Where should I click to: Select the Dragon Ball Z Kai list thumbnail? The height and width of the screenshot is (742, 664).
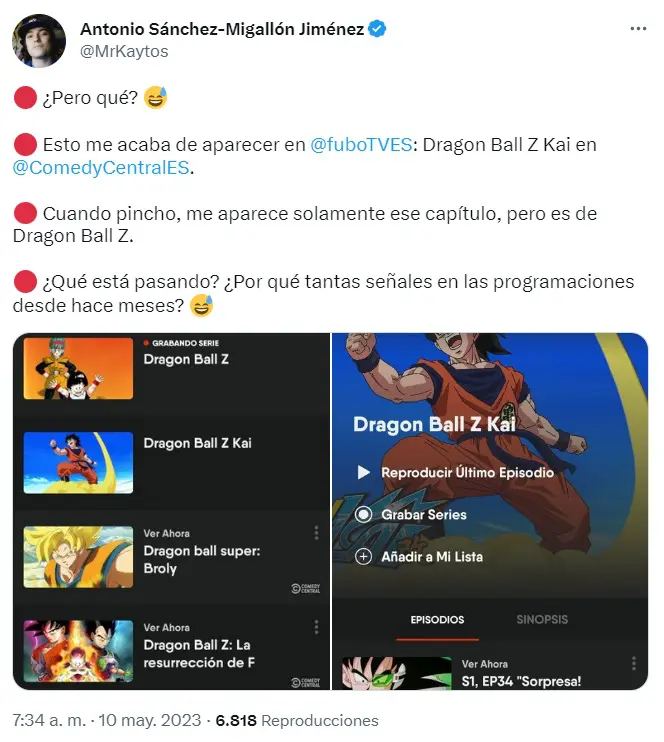78,462
